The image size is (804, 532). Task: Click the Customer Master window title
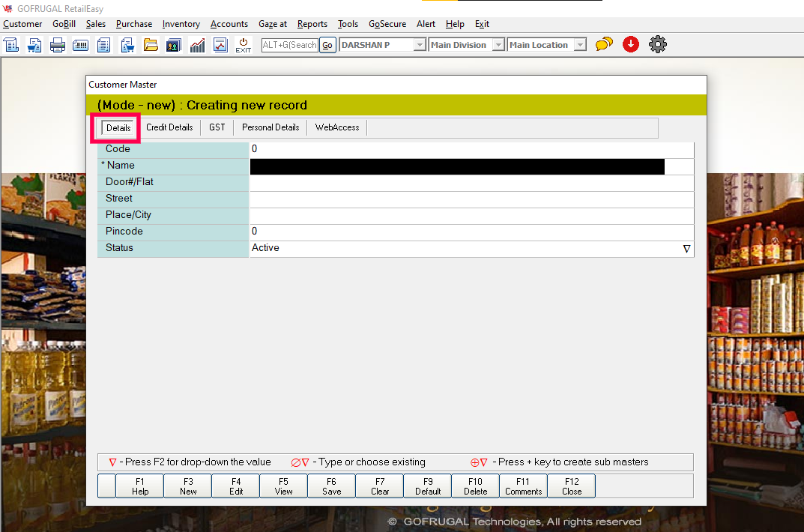click(x=123, y=85)
